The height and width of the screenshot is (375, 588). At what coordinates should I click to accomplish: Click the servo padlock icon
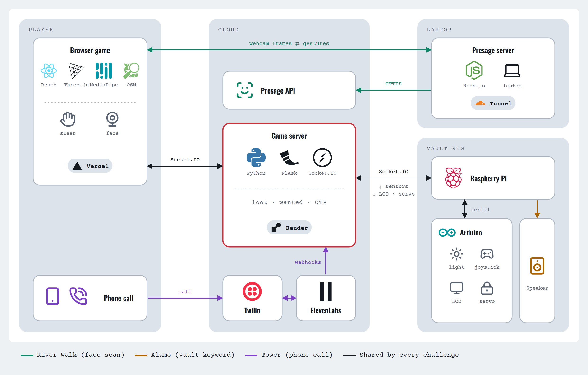(x=487, y=288)
